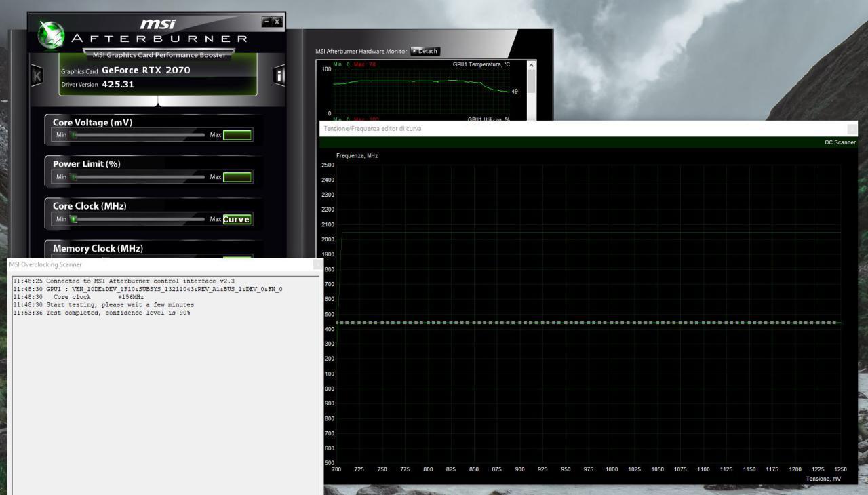
Task: Start the OC Scanner from curve editor
Action: click(840, 142)
